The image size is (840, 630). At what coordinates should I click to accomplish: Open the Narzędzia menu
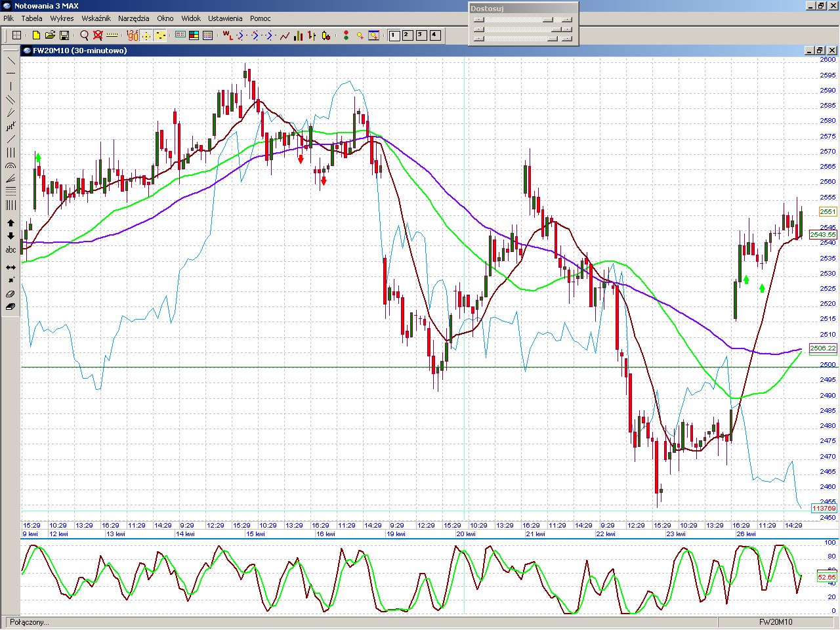[133, 18]
